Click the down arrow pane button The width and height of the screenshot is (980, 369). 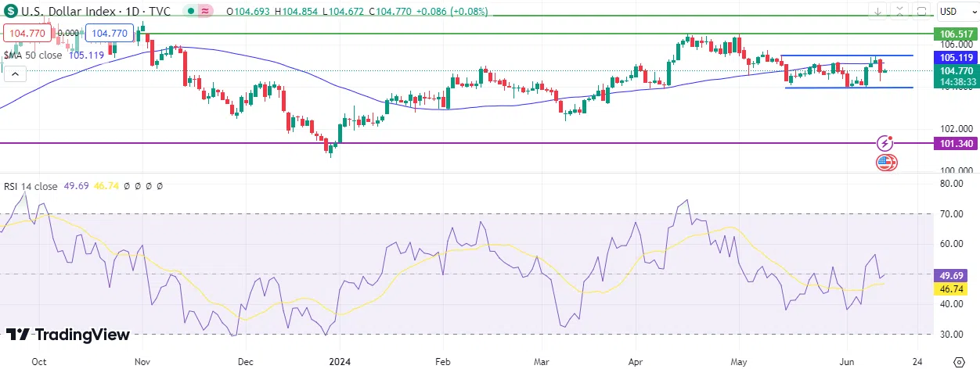coord(879,11)
